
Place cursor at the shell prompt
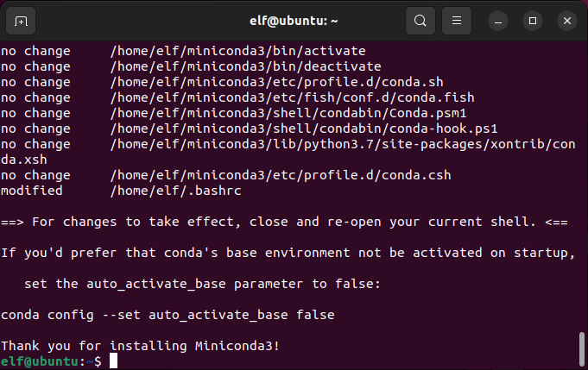pyautogui.click(x=114, y=361)
